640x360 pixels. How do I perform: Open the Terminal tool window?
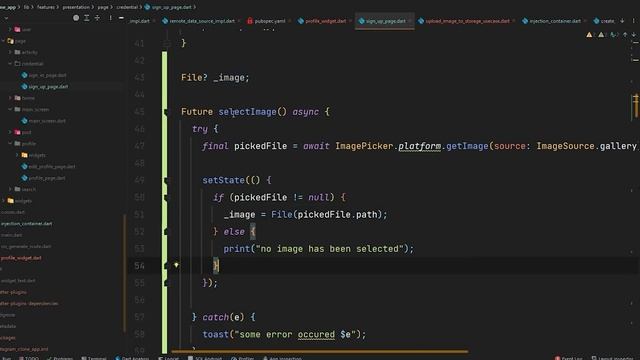[x=93, y=358]
